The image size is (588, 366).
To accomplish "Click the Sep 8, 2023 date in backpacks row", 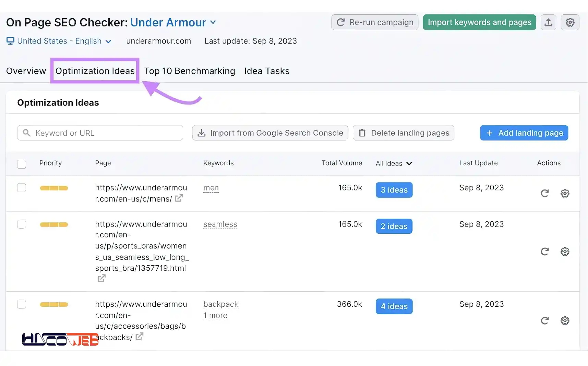I will [x=481, y=304].
